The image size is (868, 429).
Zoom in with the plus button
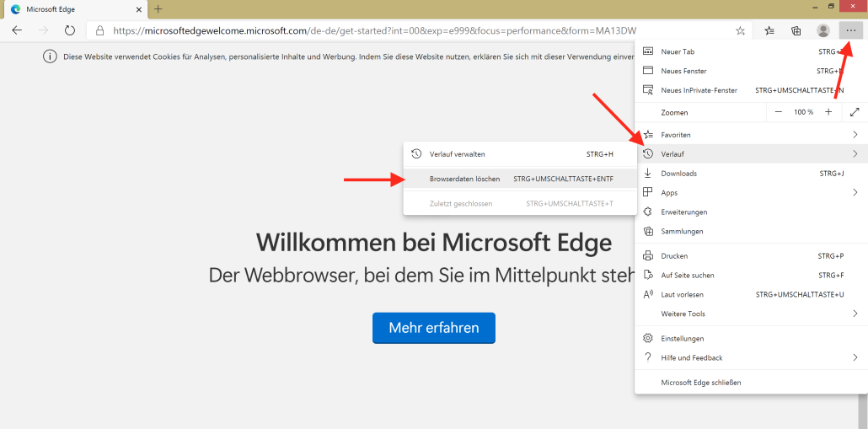pos(828,112)
